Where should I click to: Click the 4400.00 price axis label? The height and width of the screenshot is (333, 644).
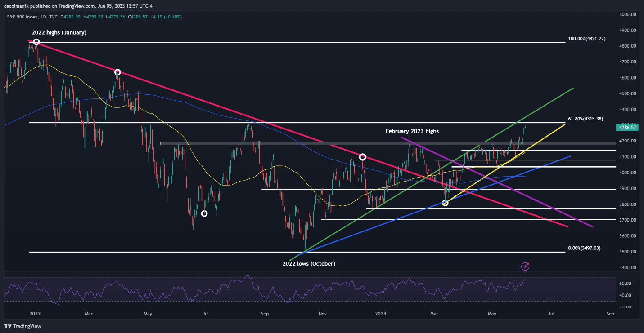(627, 110)
